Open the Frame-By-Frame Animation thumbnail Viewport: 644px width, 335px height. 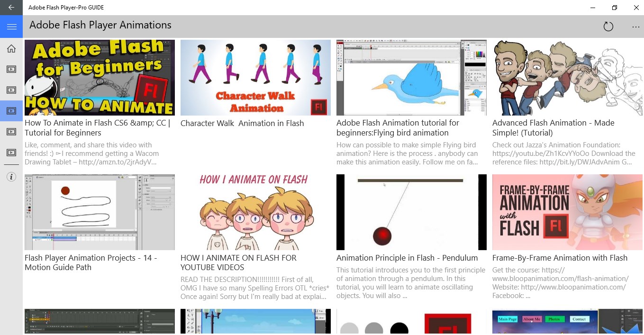pyautogui.click(x=567, y=212)
